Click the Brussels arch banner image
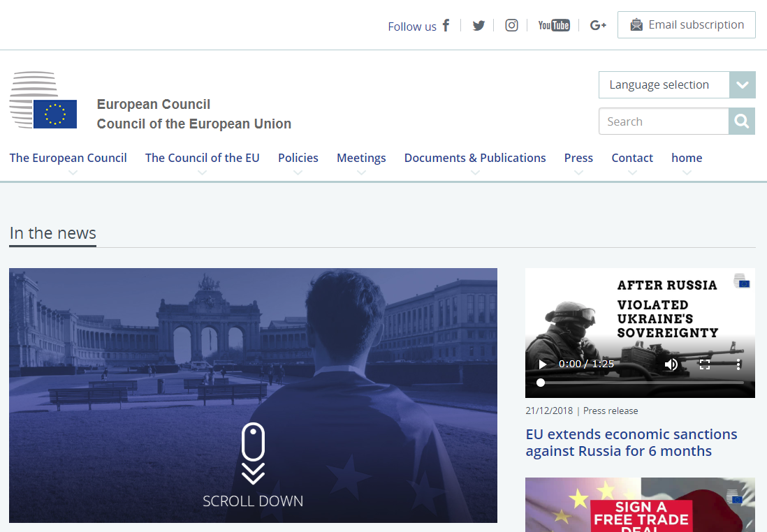This screenshot has width=767, height=532. point(253,395)
